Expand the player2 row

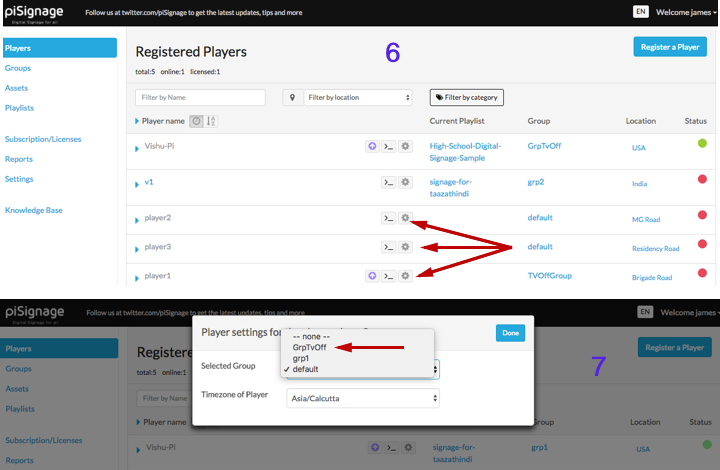137,220
